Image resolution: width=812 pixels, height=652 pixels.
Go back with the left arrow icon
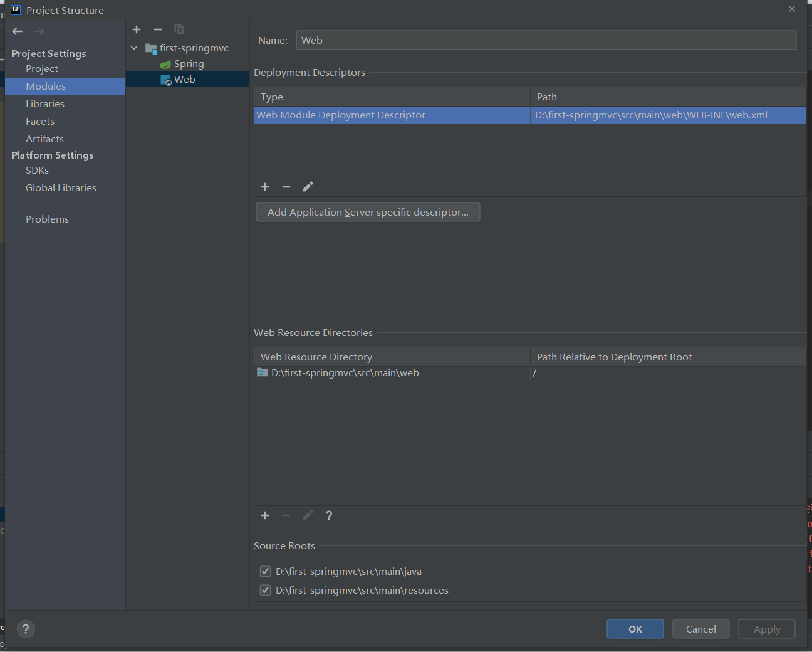pos(18,31)
